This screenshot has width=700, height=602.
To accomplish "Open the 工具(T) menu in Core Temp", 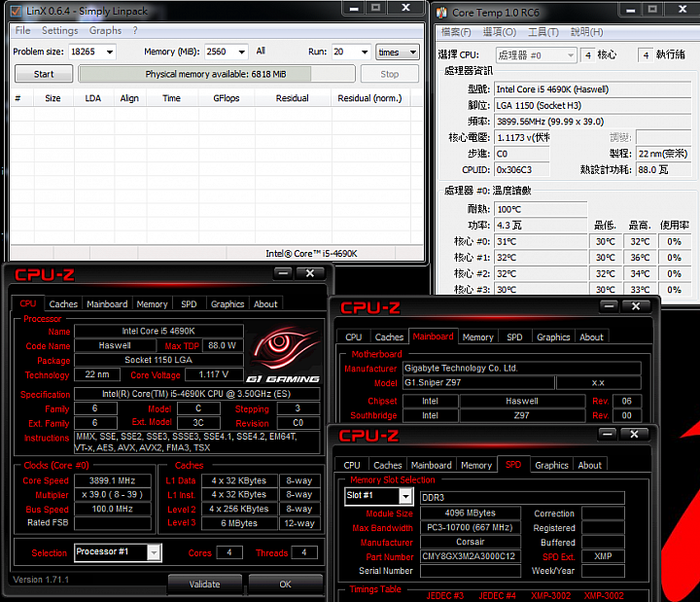I will (543, 32).
